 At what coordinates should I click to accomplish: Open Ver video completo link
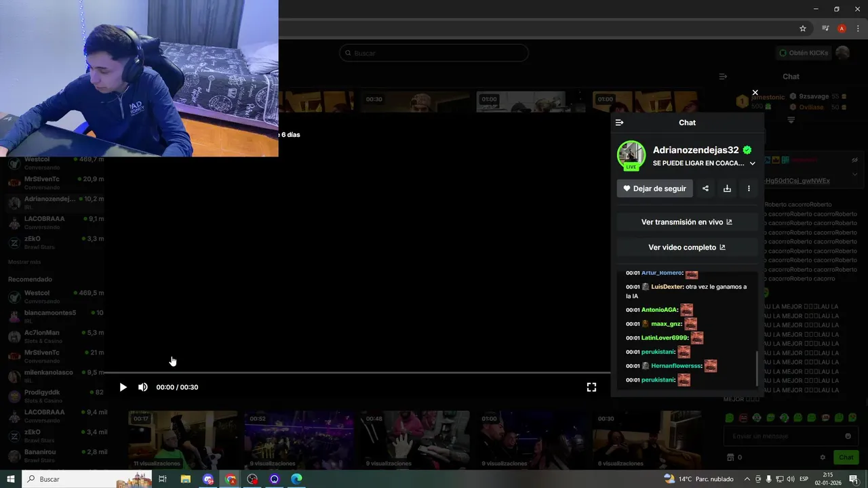pyautogui.click(x=687, y=247)
